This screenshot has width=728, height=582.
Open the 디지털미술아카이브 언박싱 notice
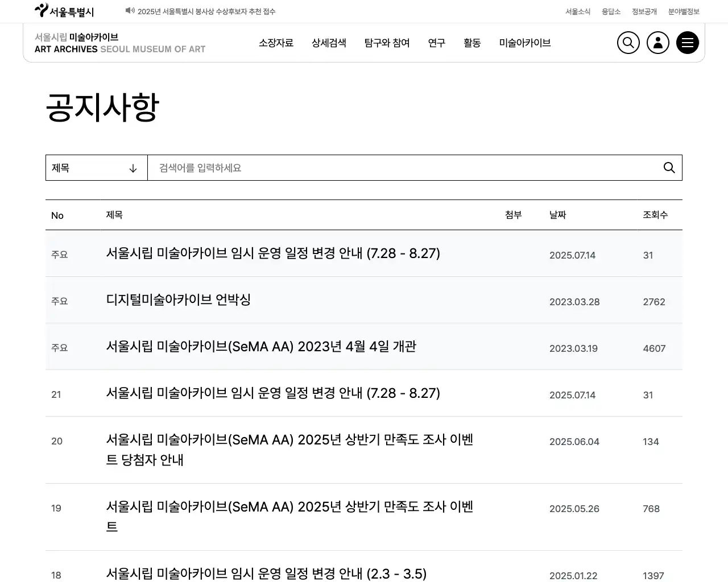point(179,300)
